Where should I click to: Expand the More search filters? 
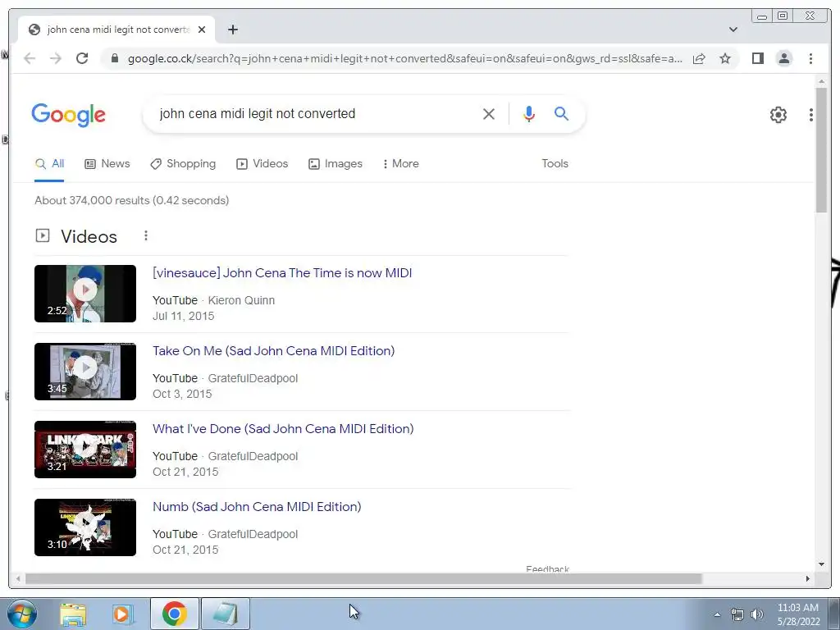pos(400,163)
